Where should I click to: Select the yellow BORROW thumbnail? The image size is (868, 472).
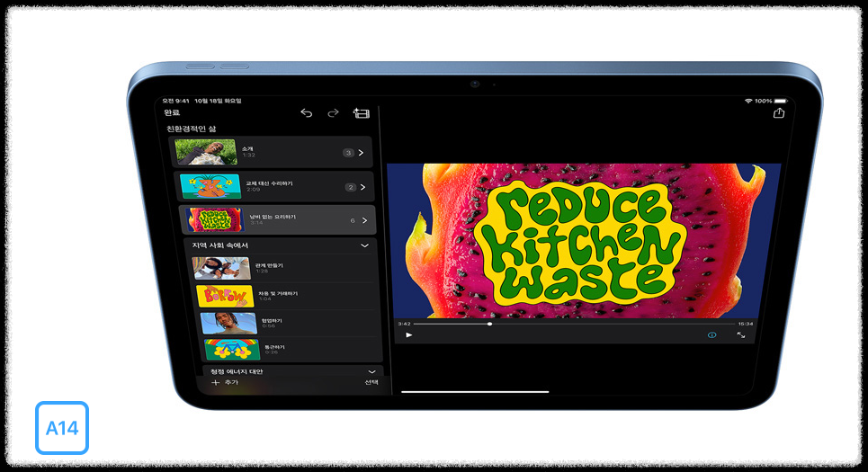pos(225,296)
